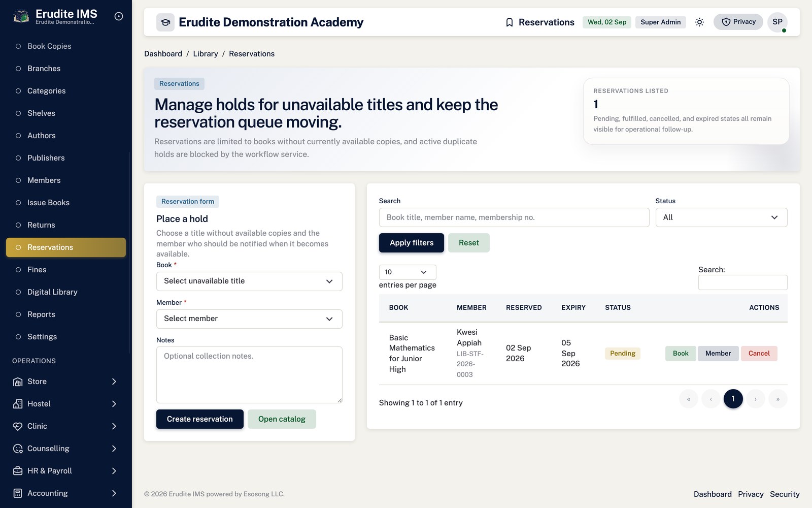Cancel the Basic Mathematics reservation
Image resolution: width=812 pixels, height=508 pixels.
759,354
